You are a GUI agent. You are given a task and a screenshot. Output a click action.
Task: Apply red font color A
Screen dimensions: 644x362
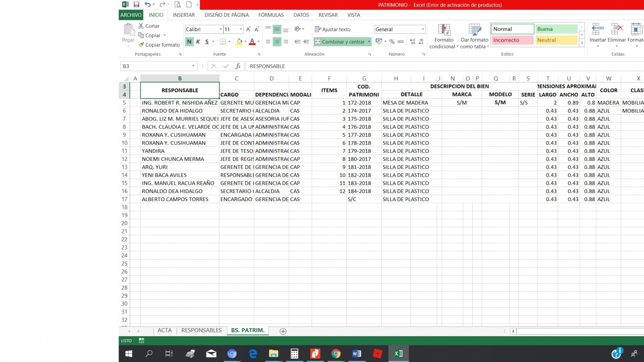pos(252,42)
